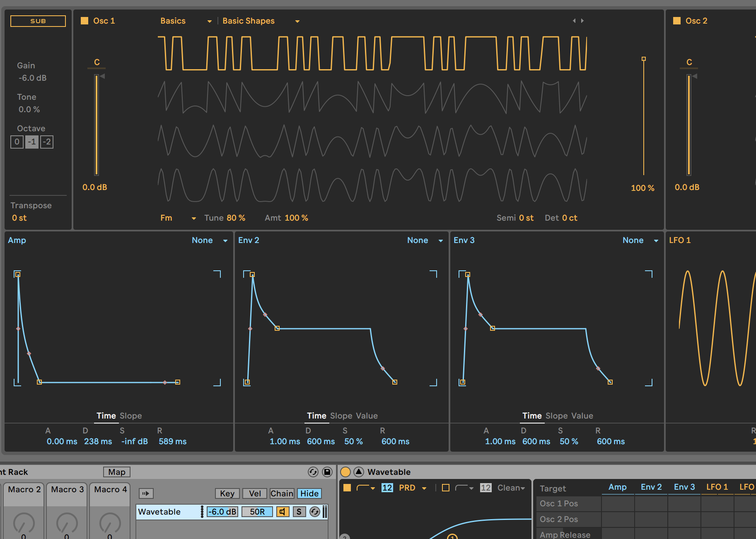The height and width of the screenshot is (539, 756).
Task: Solo the Wavetable chain with the S button
Action: pos(299,512)
